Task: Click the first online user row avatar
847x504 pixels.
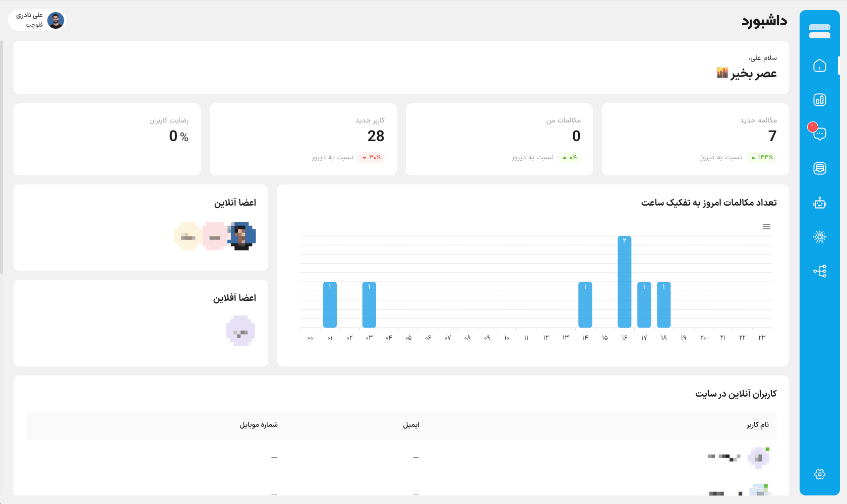Action: click(759, 458)
